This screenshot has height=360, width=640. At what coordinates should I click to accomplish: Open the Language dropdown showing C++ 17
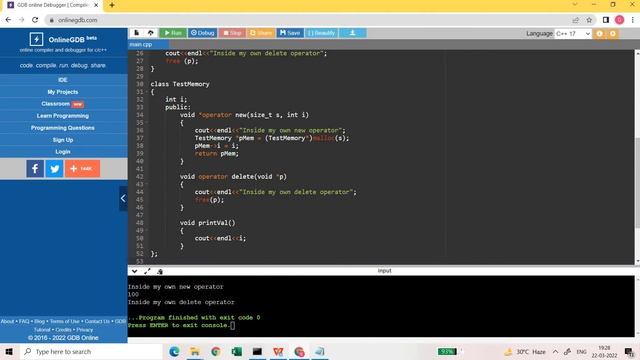[573, 33]
